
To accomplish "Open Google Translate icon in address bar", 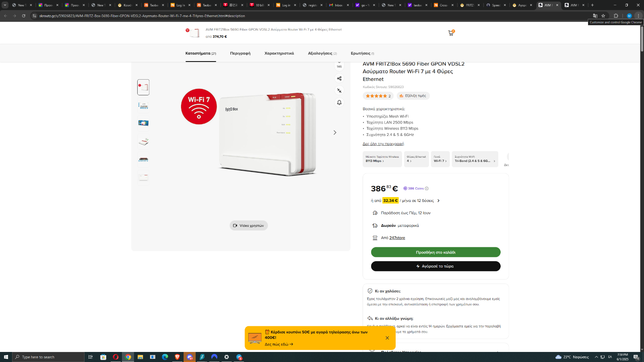I will tap(595, 16).
